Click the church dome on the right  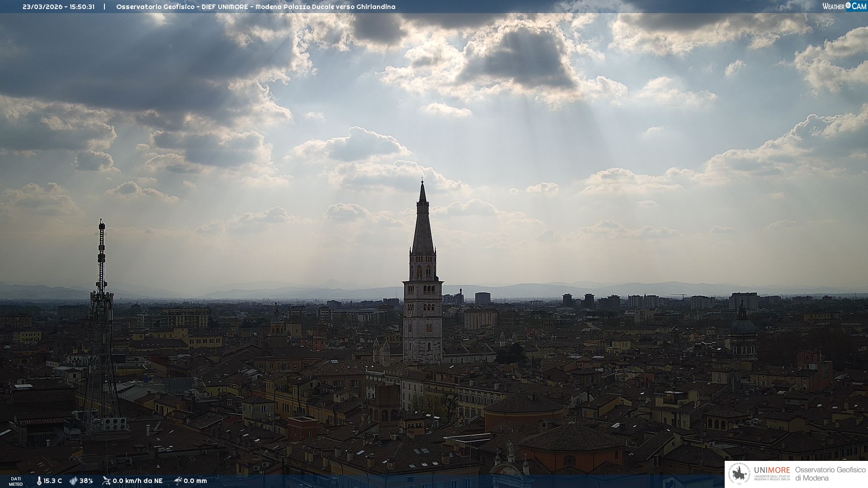743,325
